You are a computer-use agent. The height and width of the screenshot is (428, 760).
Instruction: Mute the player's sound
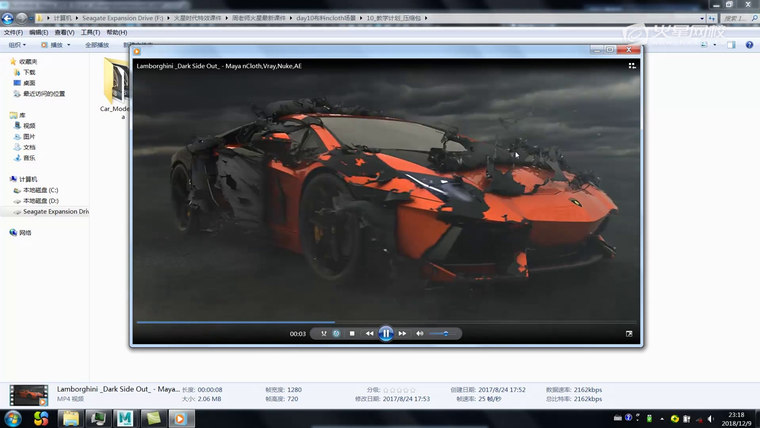[x=420, y=333]
